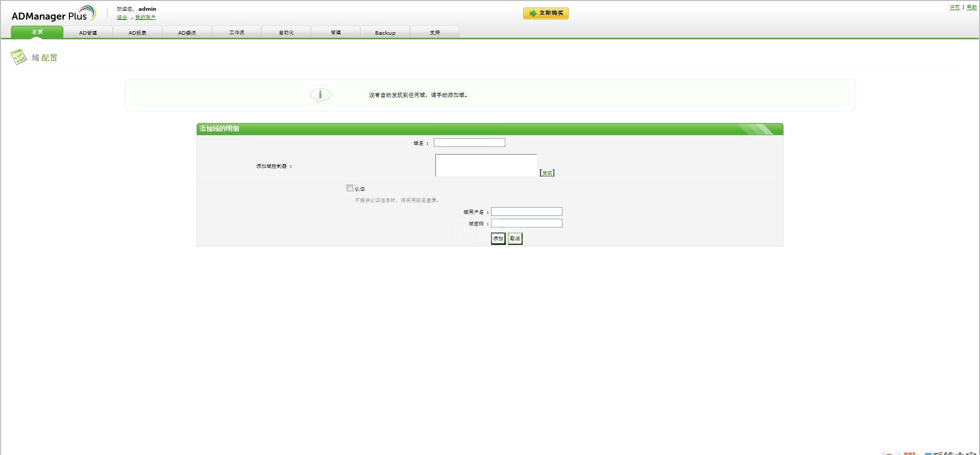Click the ADManager Plus logo
The image size is (980, 455).
click(54, 14)
